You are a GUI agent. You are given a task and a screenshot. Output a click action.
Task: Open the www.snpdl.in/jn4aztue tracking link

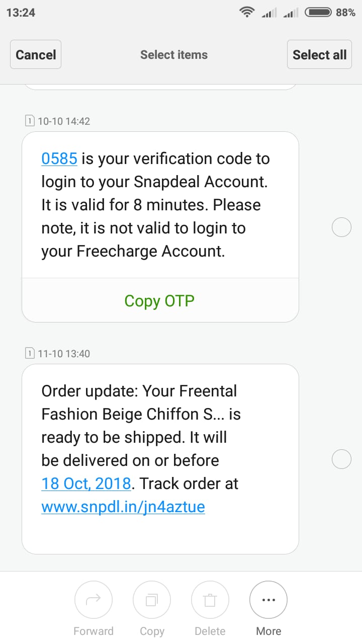(123, 506)
